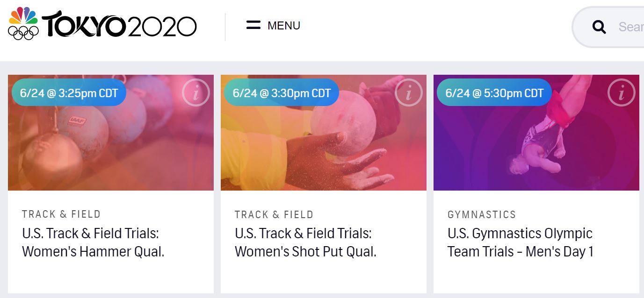Open U.S. Track & Field Trials: Women's Hammer Qual. link
The width and height of the screenshot is (644, 298).
93,242
